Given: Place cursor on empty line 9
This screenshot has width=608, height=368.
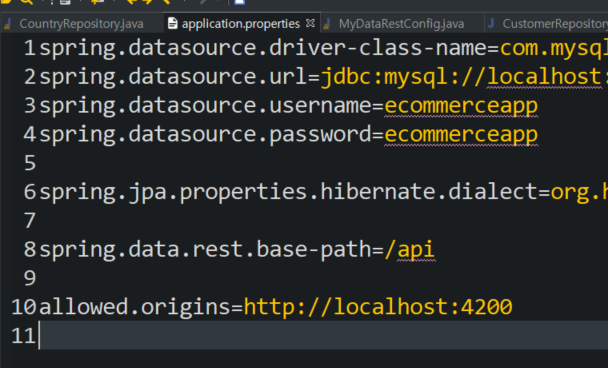Looking at the screenshot, I should click(322, 278).
